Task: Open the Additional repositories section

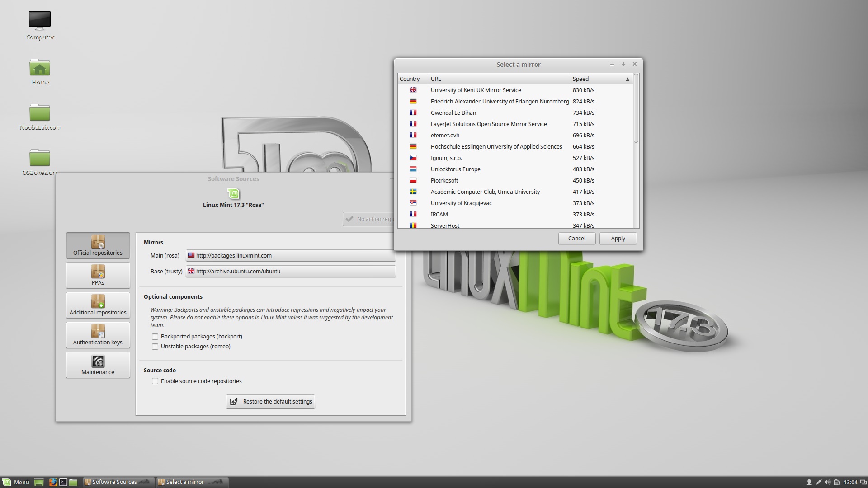Action: pyautogui.click(x=98, y=305)
